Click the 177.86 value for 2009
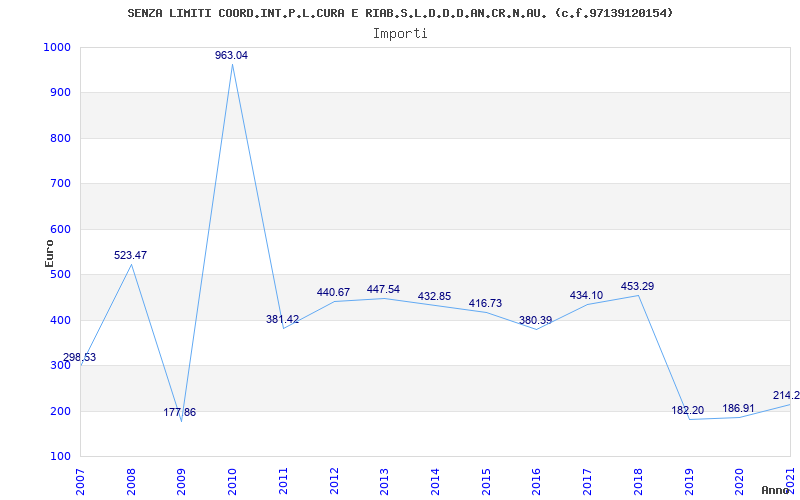Viewport: 800px width, 500px height. [180, 413]
